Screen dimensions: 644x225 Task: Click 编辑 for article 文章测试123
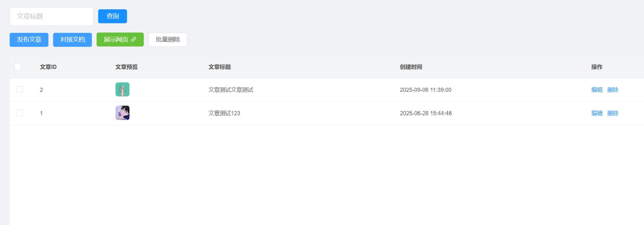tap(597, 113)
